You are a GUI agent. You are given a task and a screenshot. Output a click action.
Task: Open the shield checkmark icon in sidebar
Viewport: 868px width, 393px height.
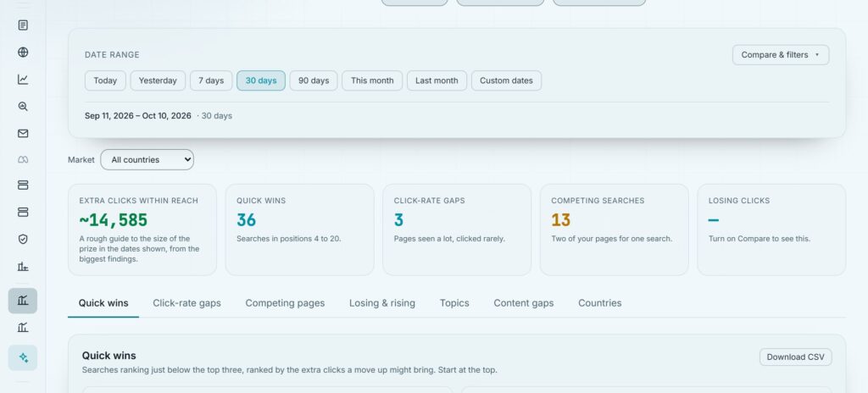coord(23,239)
